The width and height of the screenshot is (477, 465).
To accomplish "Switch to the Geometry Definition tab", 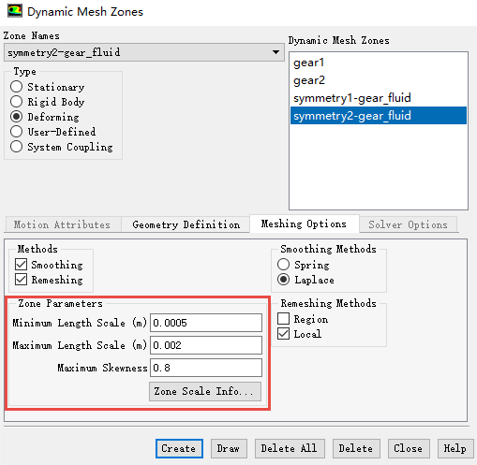I will (x=186, y=224).
